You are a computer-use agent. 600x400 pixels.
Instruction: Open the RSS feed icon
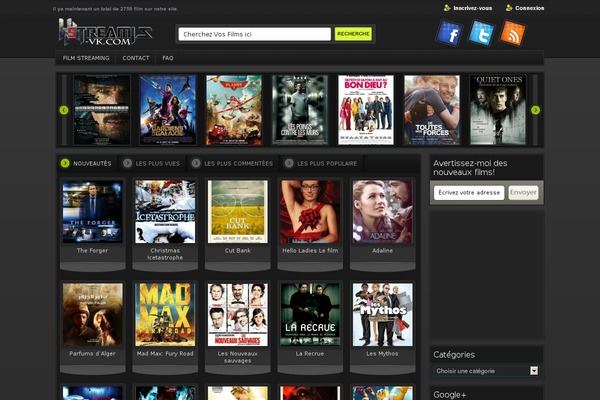tap(513, 33)
